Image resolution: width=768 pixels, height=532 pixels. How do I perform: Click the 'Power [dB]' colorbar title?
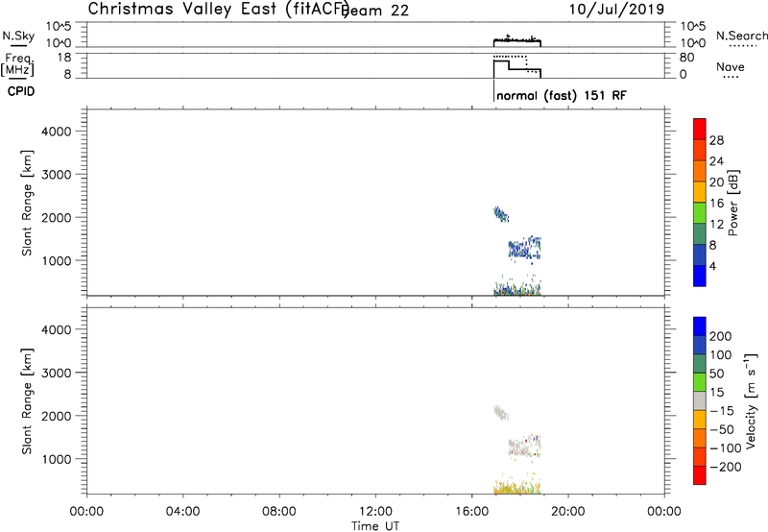pyautogui.click(x=732, y=203)
